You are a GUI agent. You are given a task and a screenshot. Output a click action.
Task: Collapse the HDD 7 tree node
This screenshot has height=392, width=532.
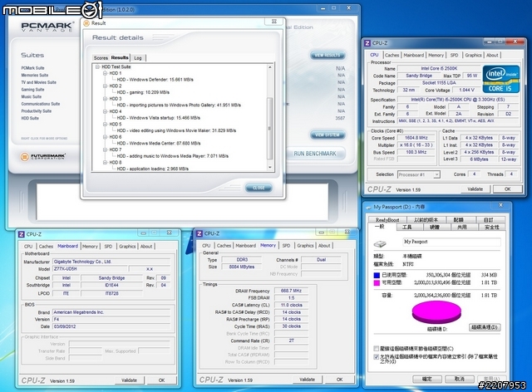[106, 149]
